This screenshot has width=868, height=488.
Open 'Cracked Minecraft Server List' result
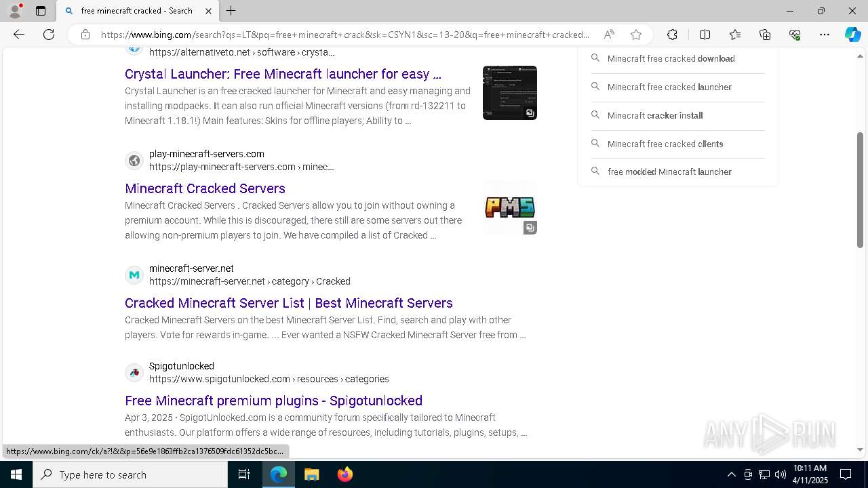pyautogui.click(x=289, y=303)
